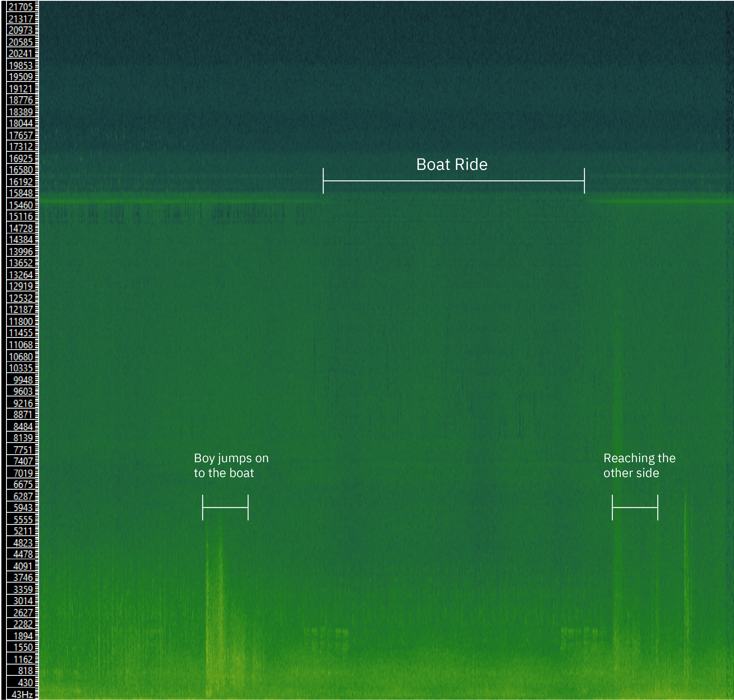Image resolution: width=734 pixels, height=700 pixels.
Task: Click the 7019 axis value
Action: pyautogui.click(x=23, y=473)
